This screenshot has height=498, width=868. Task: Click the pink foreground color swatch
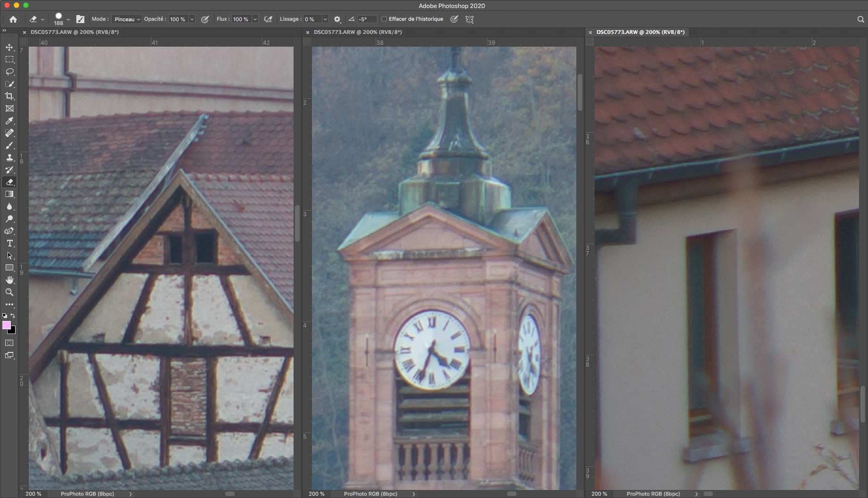[x=7, y=325]
